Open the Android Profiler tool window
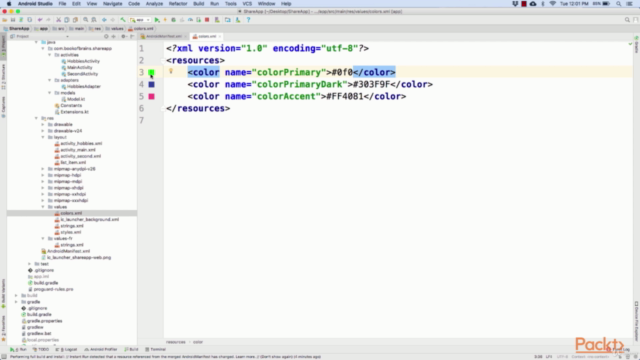This screenshot has height=360, width=640. tap(100, 349)
